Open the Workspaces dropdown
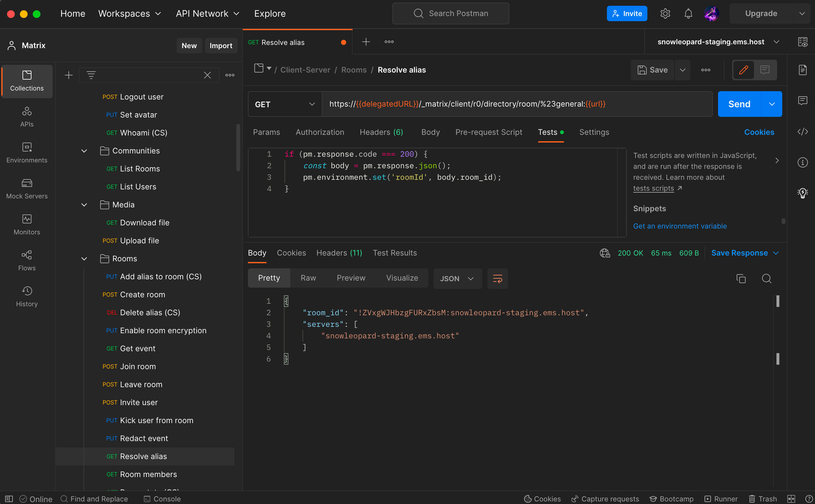 pyautogui.click(x=129, y=13)
